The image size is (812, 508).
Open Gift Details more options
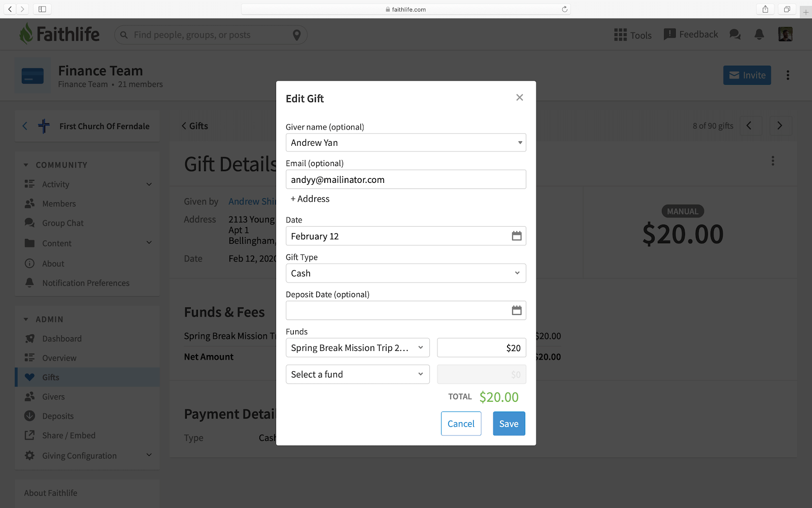[x=773, y=161]
